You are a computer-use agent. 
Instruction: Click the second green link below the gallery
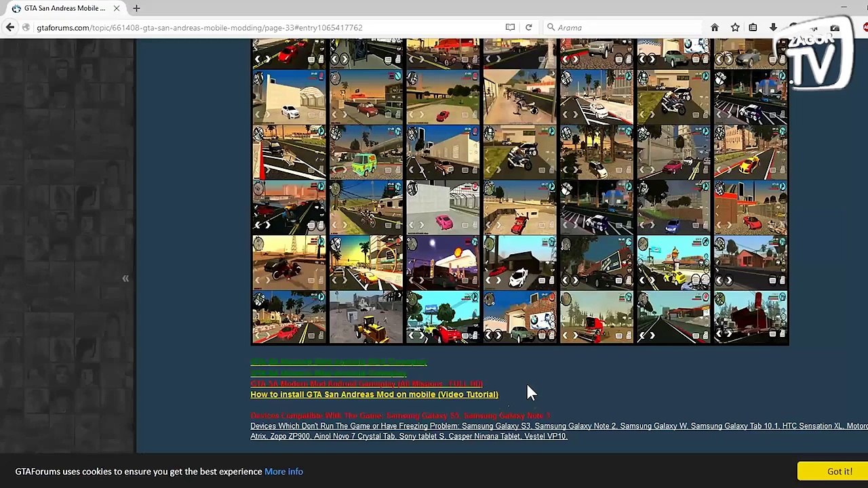tap(328, 373)
